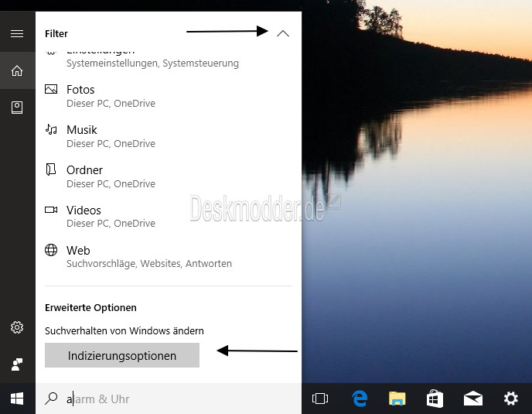The height and width of the screenshot is (414, 532).
Task: Click the Web globe icon
Action: point(51,250)
